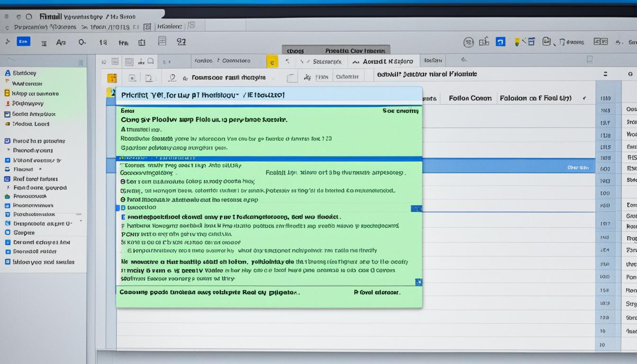
Task: Click the Aa font formatting icon
Action: tap(60, 42)
